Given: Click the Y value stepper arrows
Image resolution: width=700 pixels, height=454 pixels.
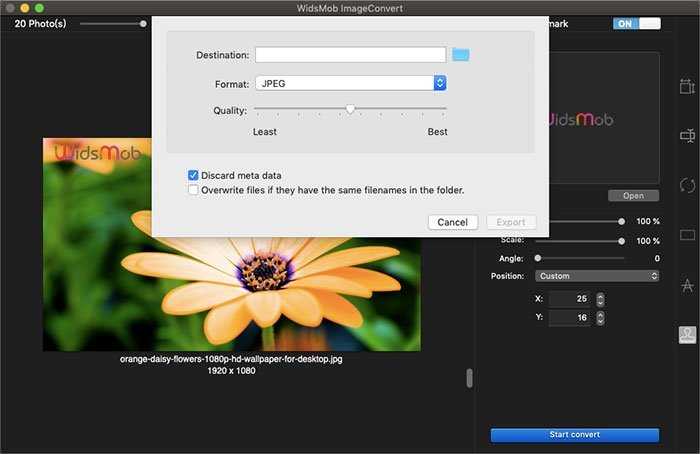Looking at the screenshot, I should (x=600, y=318).
